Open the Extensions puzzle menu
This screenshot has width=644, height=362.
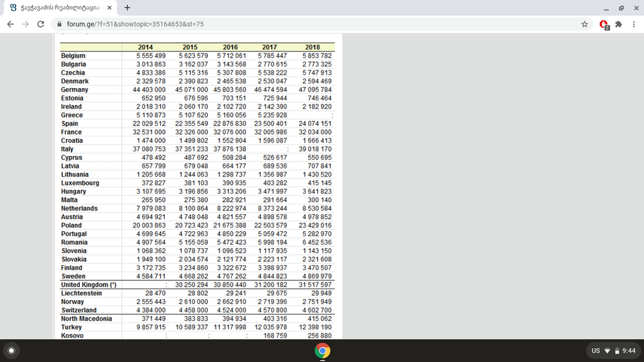point(619,25)
